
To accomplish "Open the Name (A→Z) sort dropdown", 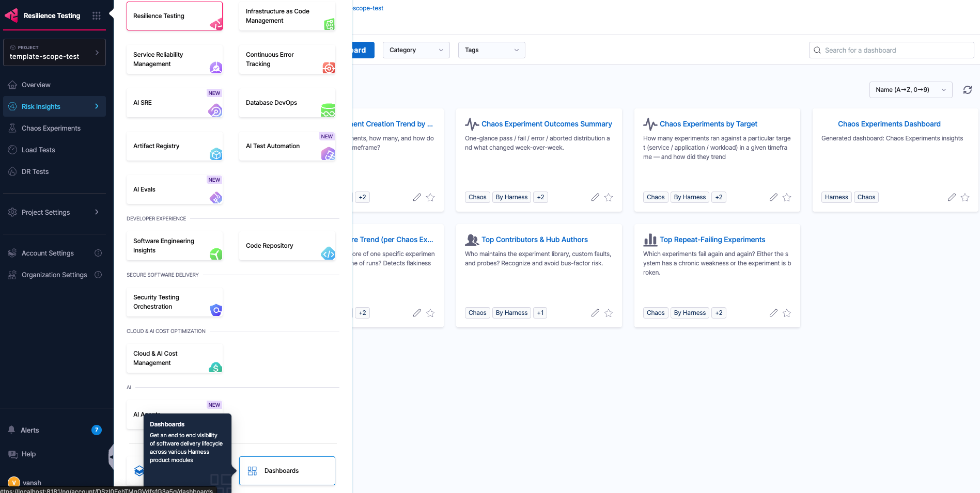I will (911, 90).
